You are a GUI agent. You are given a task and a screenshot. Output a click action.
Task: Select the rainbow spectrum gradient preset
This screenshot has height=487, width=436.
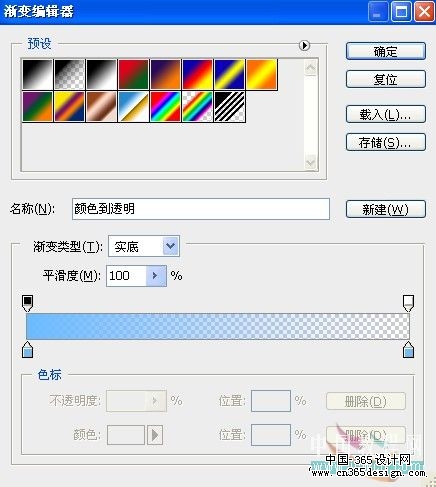[x=165, y=106]
